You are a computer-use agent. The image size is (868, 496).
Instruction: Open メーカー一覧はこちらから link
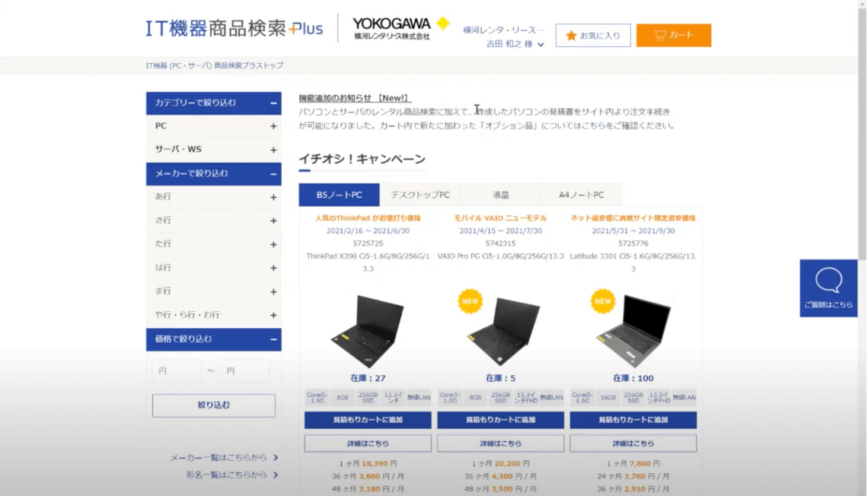click(x=224, y=457)
